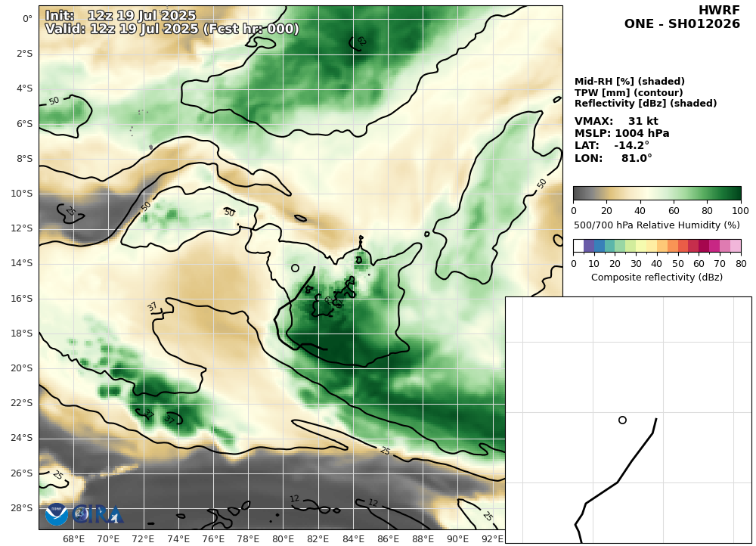This screenshot has width=756, height=546.
Task: Click the VMAX 31 kt readout
Action: click(x=616, y=121)
